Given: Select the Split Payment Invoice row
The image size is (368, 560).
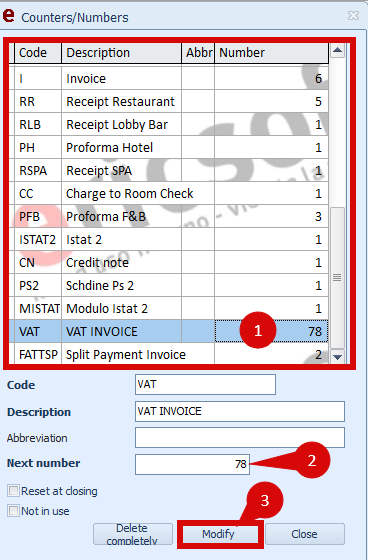Looking at the screenshot, I should tap(168, 354).
